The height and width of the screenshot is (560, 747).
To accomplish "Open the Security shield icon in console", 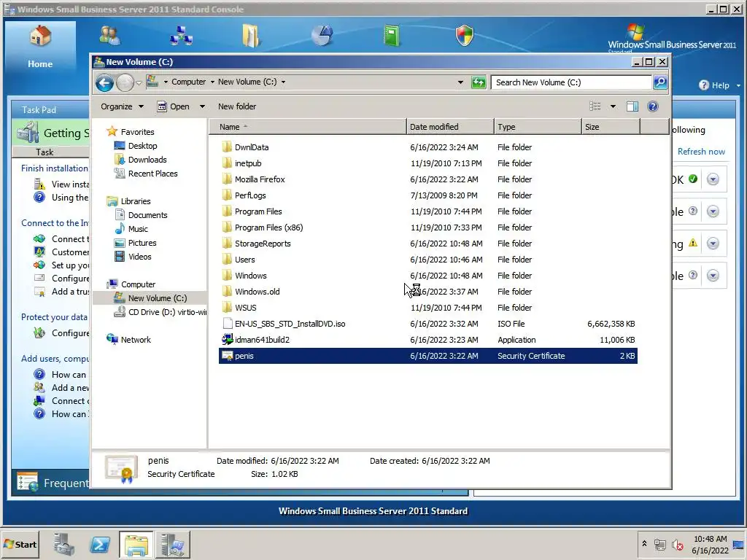I will 465,35.
